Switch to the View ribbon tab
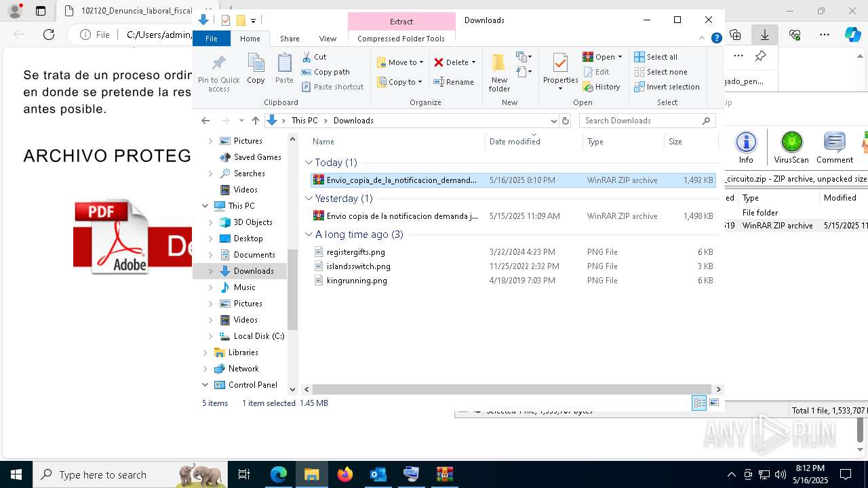 coord(328,39)
